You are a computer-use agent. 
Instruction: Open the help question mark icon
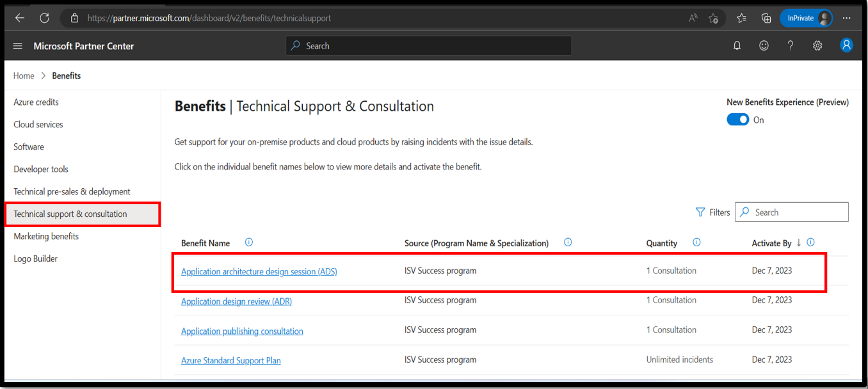coord(791,46)
